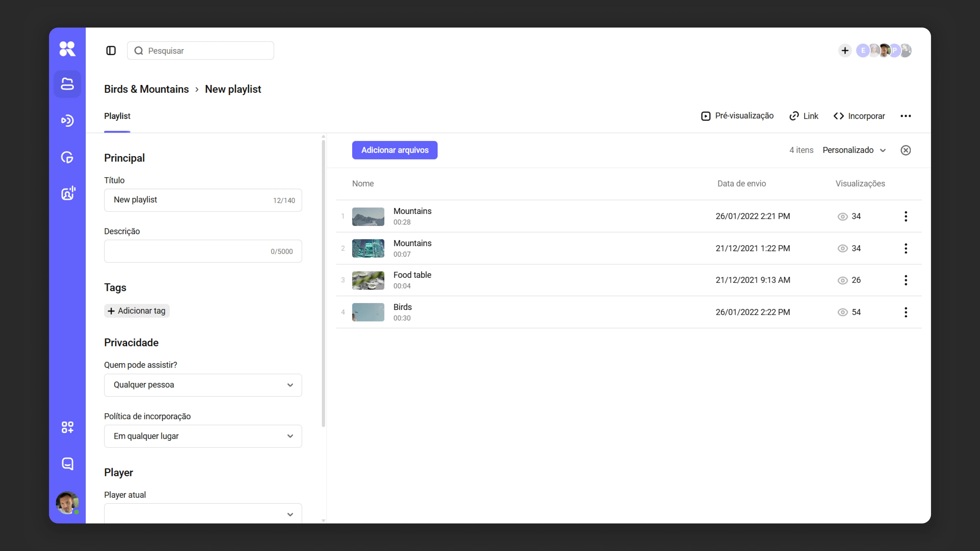Click the plus icon beside user avatars
Image resolution: width=980 pixels, height=551 pixels.
(x=844, y=51)
